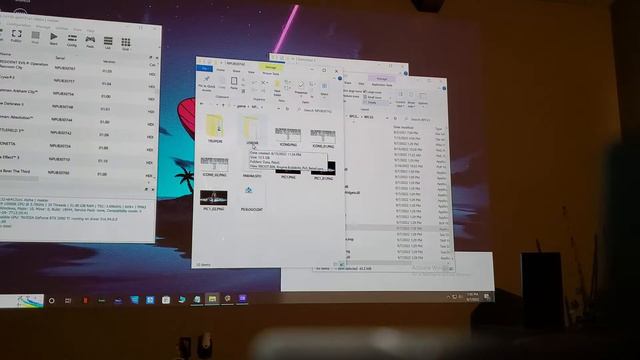This screenshot has height=360, width=640.
Task: Click the Select ribbon icon in front Explorer
Action: pyautogui.click(x=324, y=89)
